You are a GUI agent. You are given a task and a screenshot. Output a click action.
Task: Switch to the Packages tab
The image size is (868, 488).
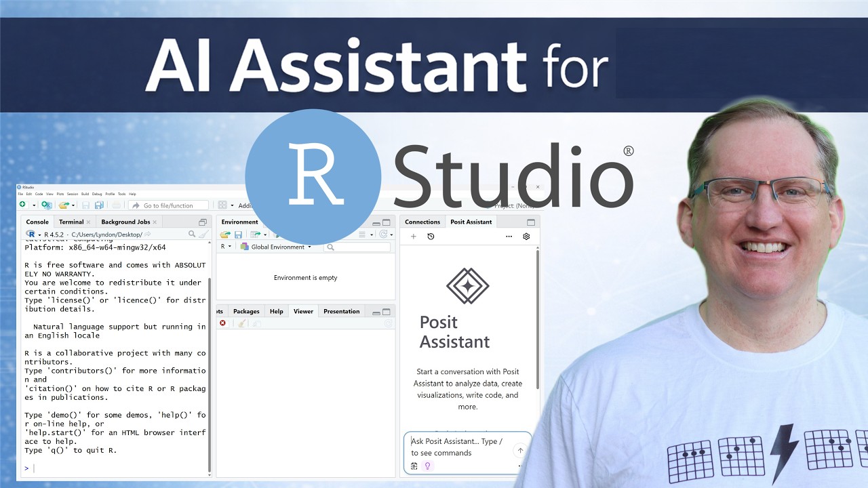click(x=246, y=311)
